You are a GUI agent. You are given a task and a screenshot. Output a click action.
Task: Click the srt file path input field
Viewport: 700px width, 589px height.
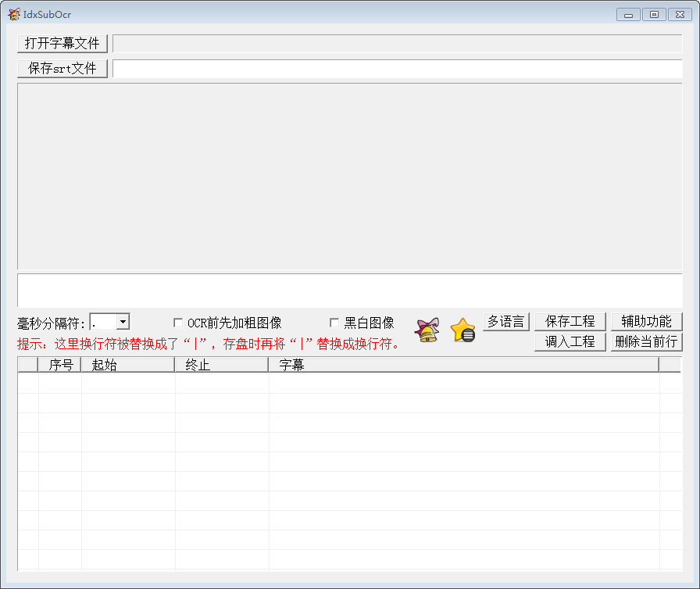[397, 69]
